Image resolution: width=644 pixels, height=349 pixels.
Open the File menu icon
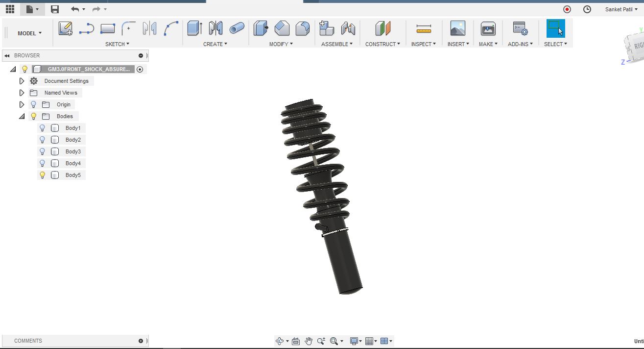(32, 9)
